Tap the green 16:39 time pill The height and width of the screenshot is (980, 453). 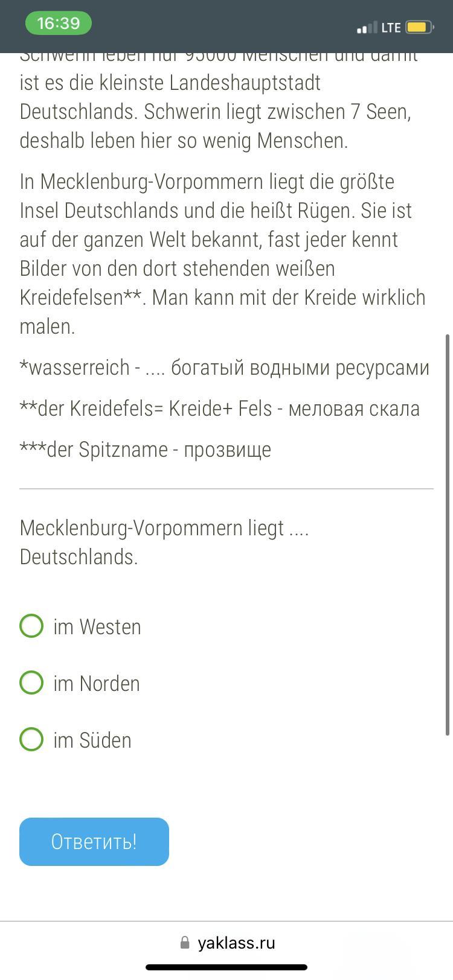58,24
